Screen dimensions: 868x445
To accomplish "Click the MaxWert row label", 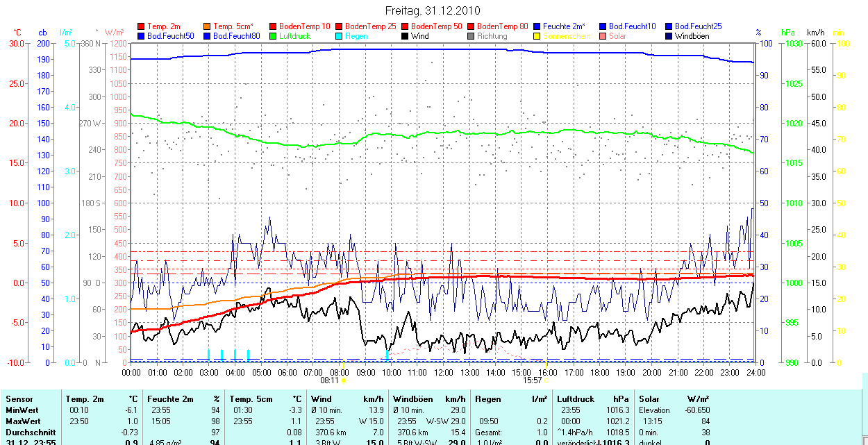I will (x=22, y=421).
